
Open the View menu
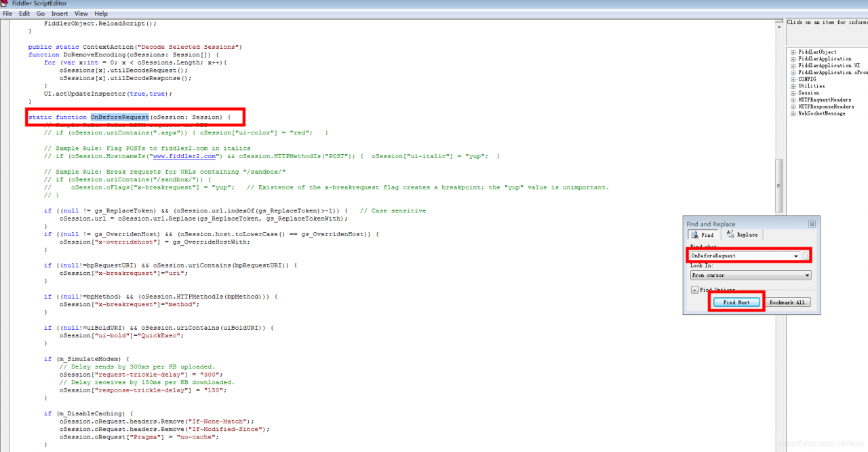tap(81, 14)
